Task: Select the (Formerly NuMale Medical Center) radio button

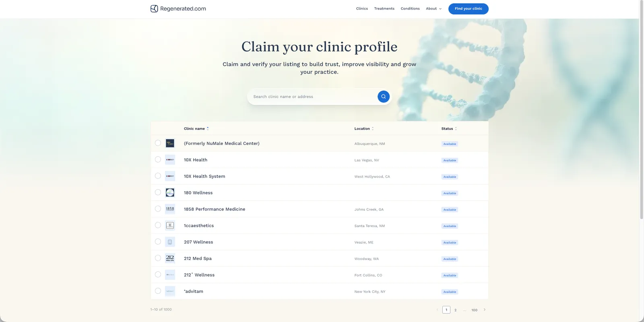Action: pos(158,143)
